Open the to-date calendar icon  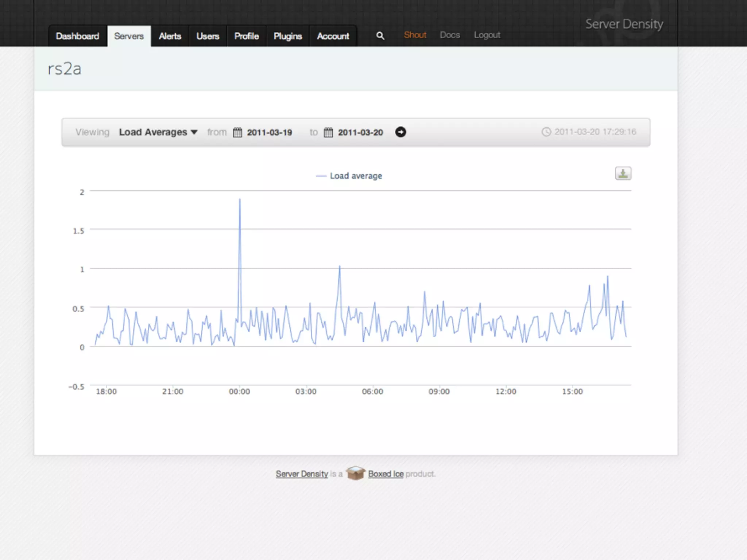328,132
